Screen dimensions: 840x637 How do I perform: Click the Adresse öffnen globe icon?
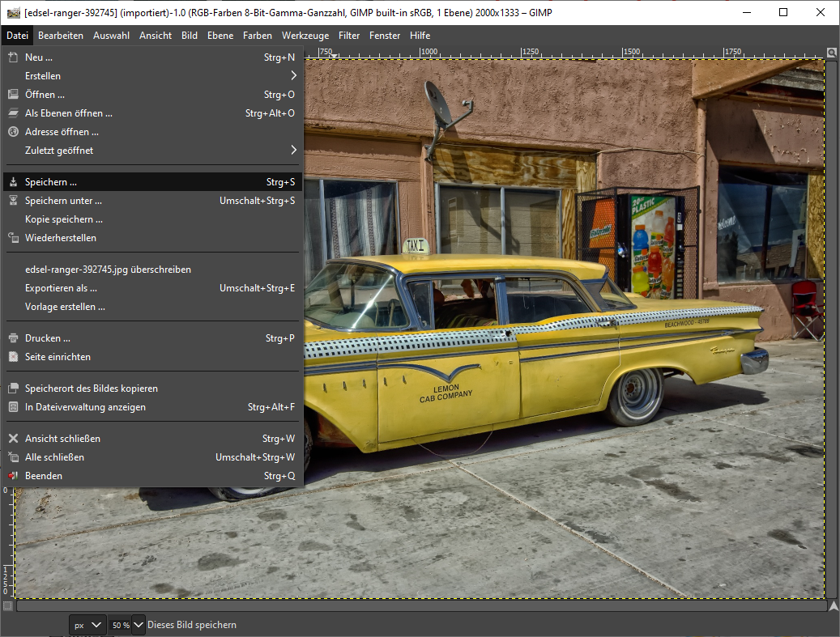13,132
